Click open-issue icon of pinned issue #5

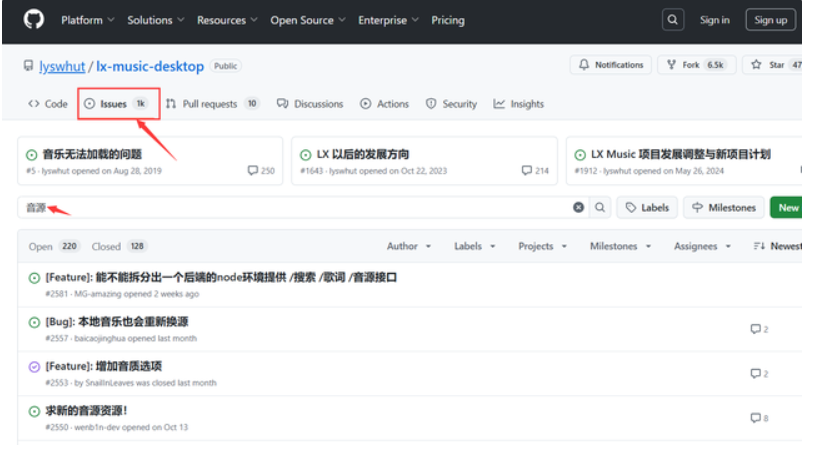32,155
